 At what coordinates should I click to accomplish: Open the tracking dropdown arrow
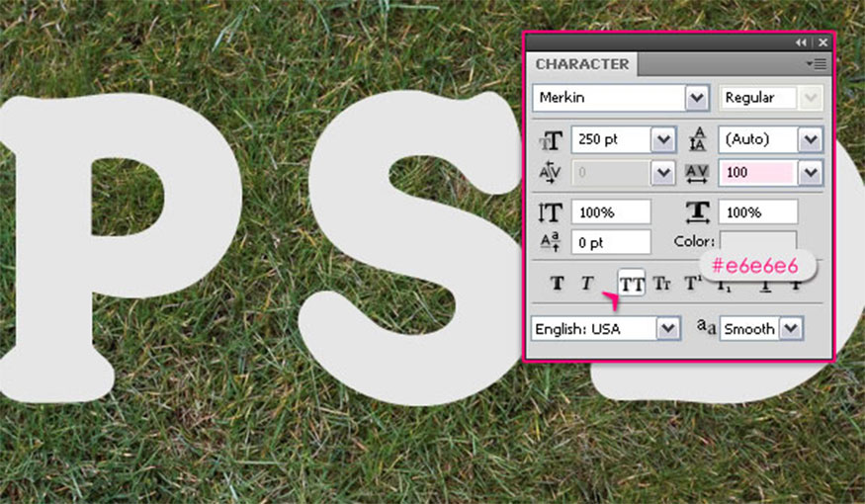click(811, 173)
